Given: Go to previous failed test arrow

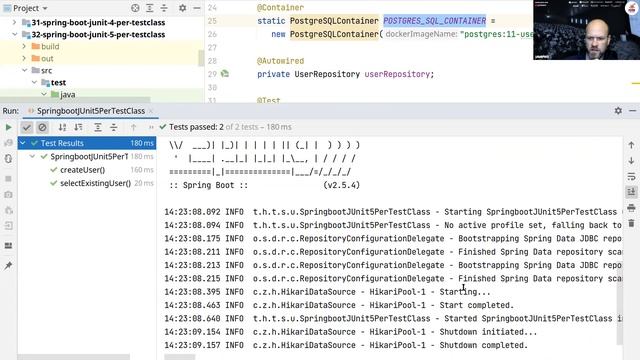Looking at the screenshot, I should pos(133,127).
